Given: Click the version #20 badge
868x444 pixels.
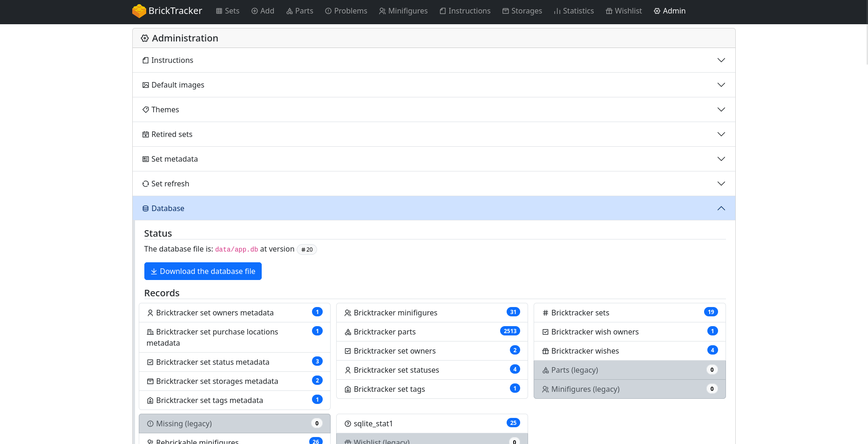Looking at the screenshot, I should 307,250.
